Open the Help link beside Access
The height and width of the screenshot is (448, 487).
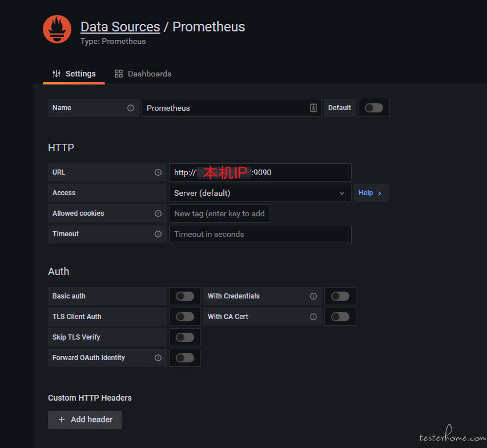(371, 193)
